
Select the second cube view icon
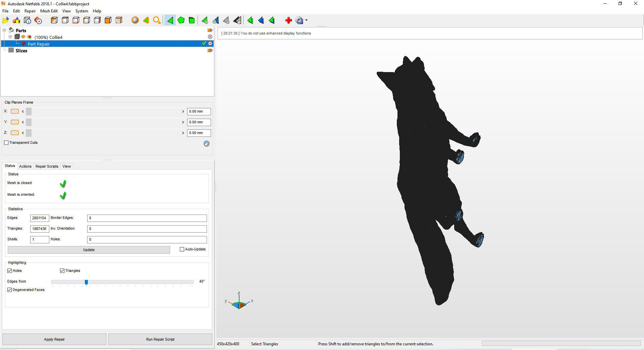65,20
